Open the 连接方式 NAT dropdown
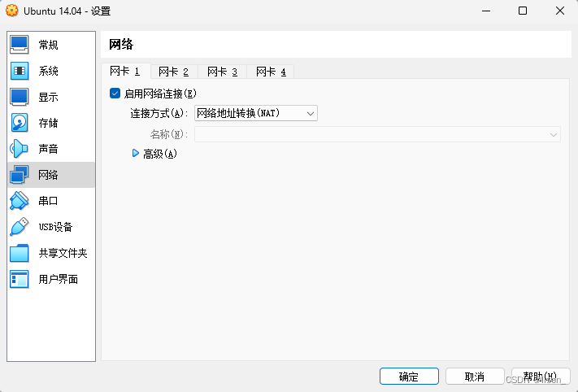This screenshot has width=578, height=392. pos(256,113)
